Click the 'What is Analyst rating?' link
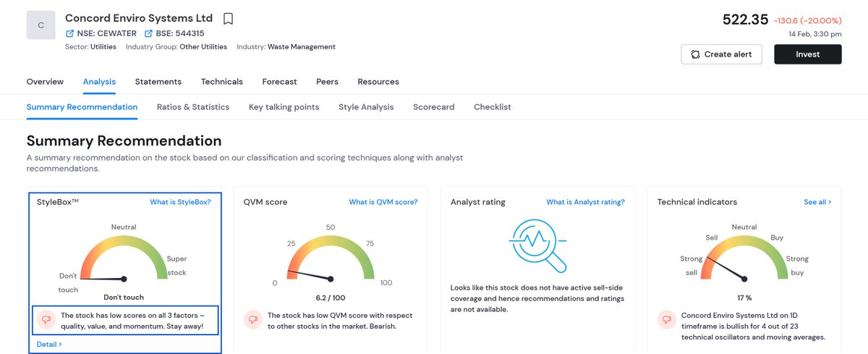This screenshot has height=354, width=868. tap(585, 202)
